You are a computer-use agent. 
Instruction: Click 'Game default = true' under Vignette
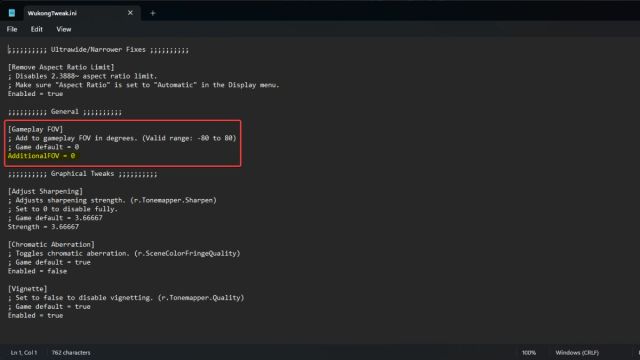(x=49, y=307)
